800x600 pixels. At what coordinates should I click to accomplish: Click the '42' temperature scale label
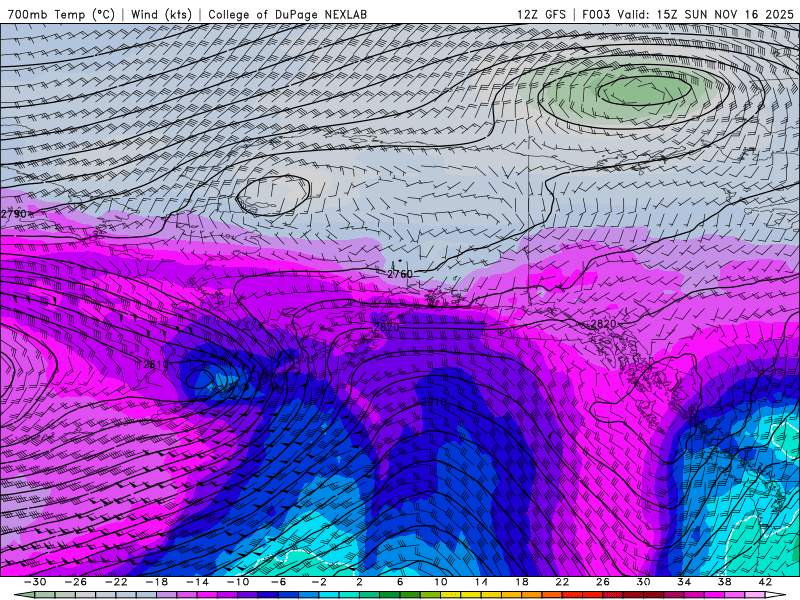pyautogui.click(x=765, y=582)
